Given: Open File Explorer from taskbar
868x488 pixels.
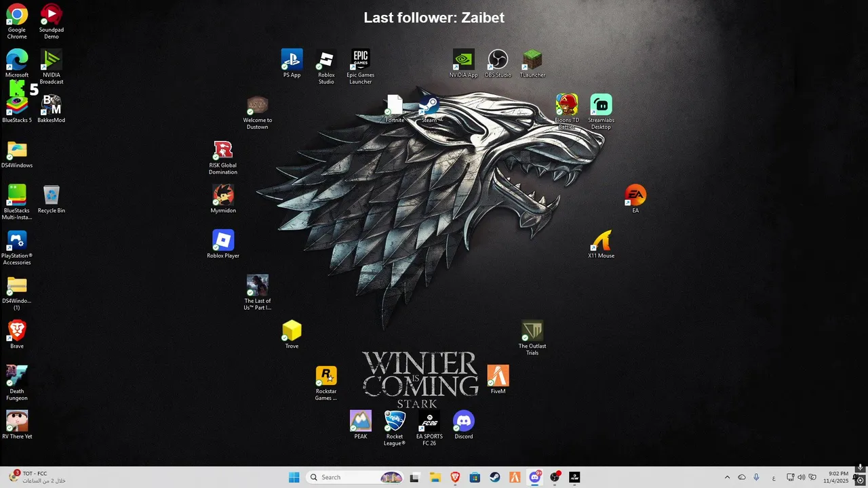Looking at the screenshot, I should pos(435,477).
